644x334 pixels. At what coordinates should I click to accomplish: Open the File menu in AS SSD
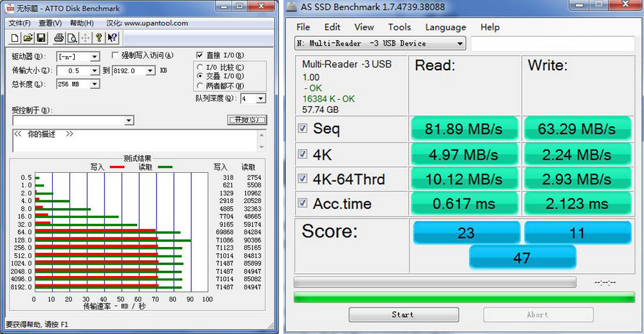[x=303, y=27]
